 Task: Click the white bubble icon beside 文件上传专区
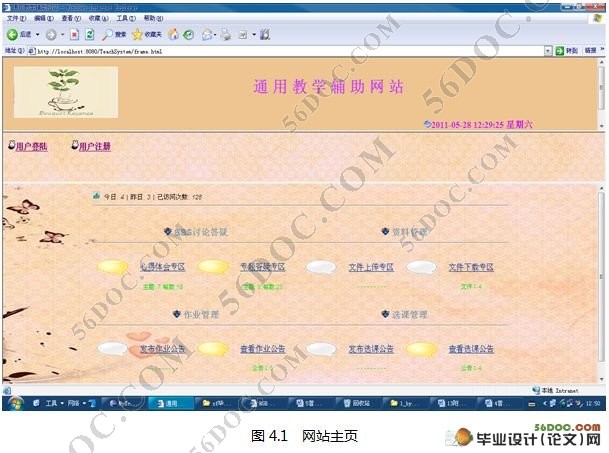[x=320, y=267]
